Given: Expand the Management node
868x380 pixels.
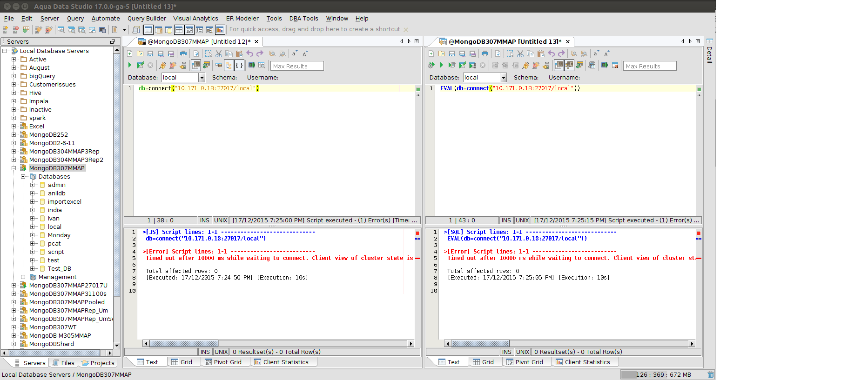Looking at the screenshot, I should (x=23, y=277).
